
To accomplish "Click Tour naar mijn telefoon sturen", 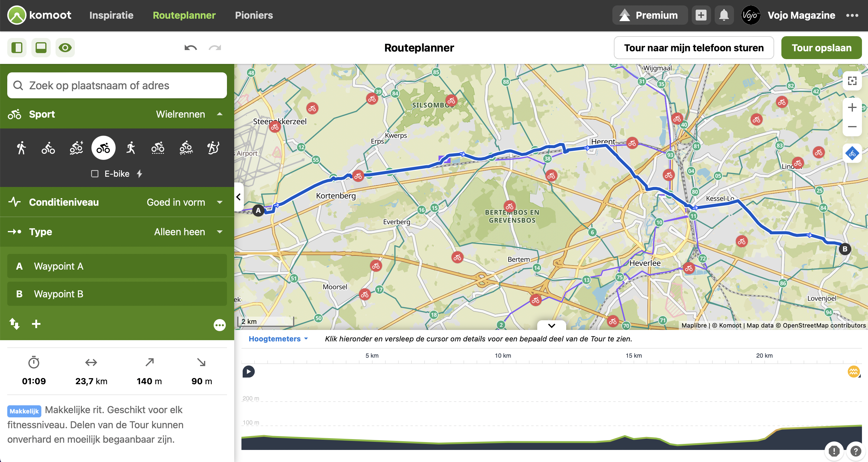I will pyautogui.click(x=694, y=48).
